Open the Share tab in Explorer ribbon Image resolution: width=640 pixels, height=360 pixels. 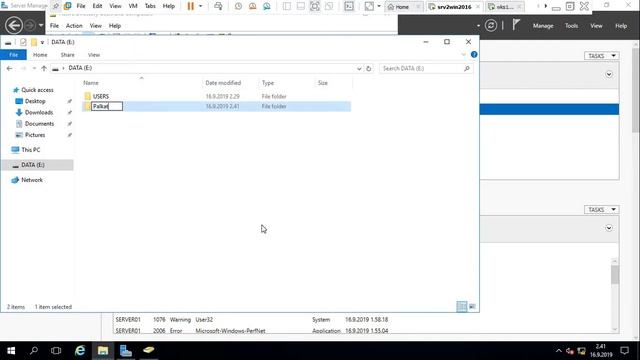click(x=67, y=55)
